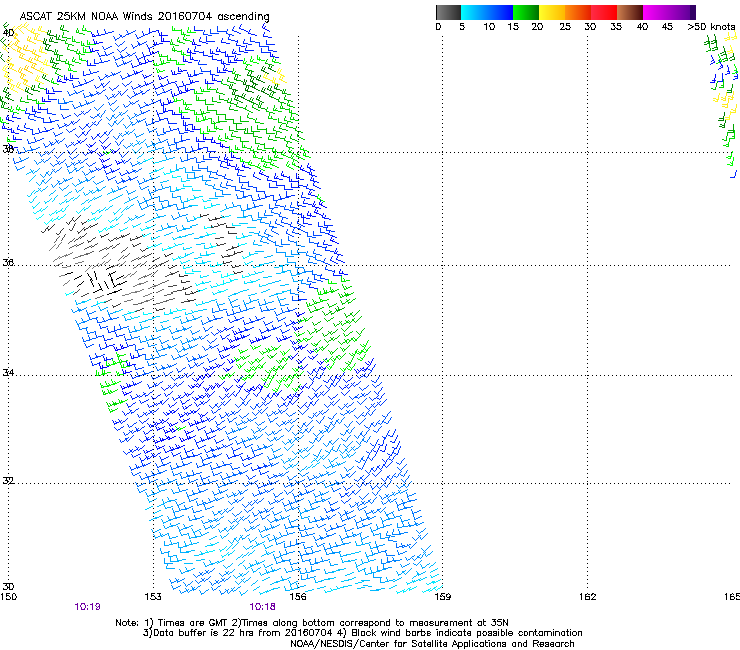
Task: Click the purple time stamp 10:18
Action: [x=262, y=607]
